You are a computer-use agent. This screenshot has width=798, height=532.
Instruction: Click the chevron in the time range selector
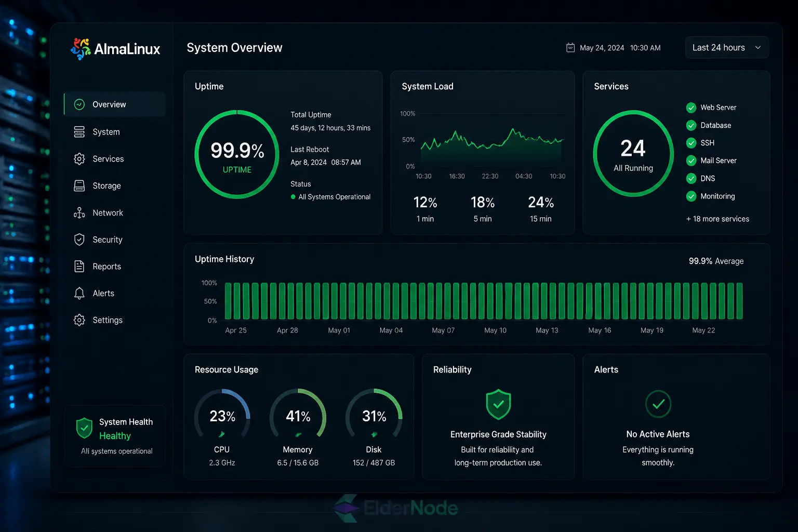(758, 48)
